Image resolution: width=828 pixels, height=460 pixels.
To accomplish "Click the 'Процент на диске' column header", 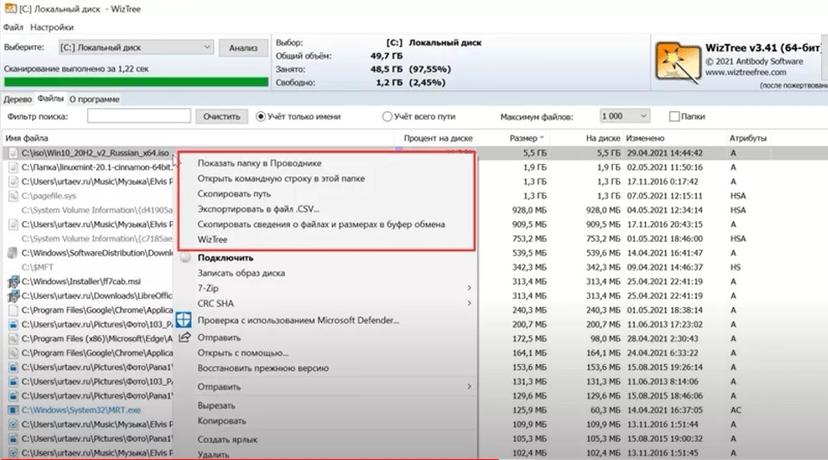I will [438, 138].
